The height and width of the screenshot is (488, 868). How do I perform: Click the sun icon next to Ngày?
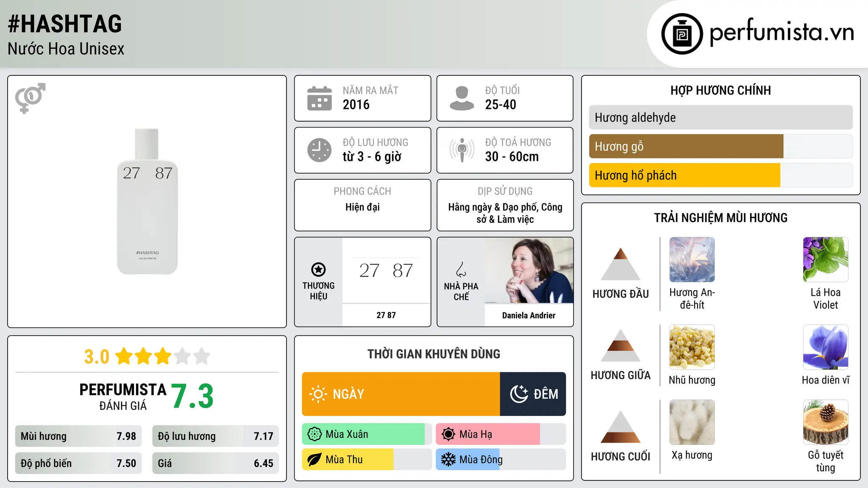pos(318,394)
